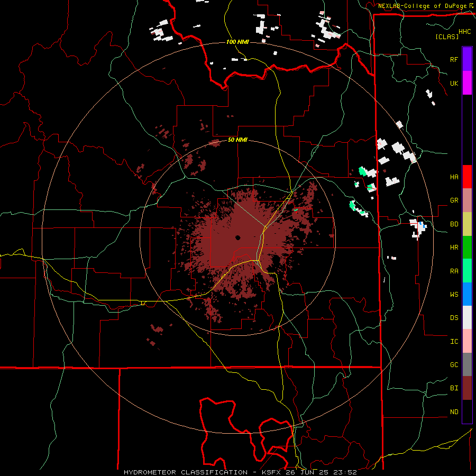
Task: Click the BD legend label
Action: coord(454,224)
